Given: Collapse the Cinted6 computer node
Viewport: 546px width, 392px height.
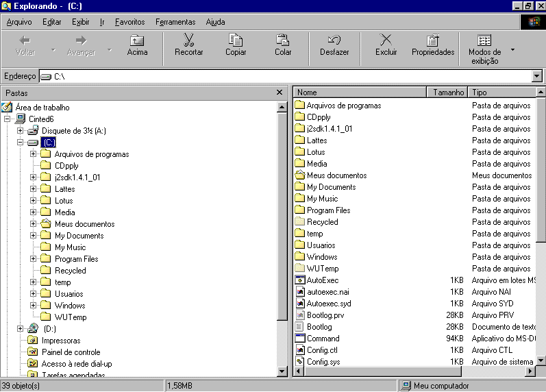Looking at the screenshot, I should pos(8,119).
